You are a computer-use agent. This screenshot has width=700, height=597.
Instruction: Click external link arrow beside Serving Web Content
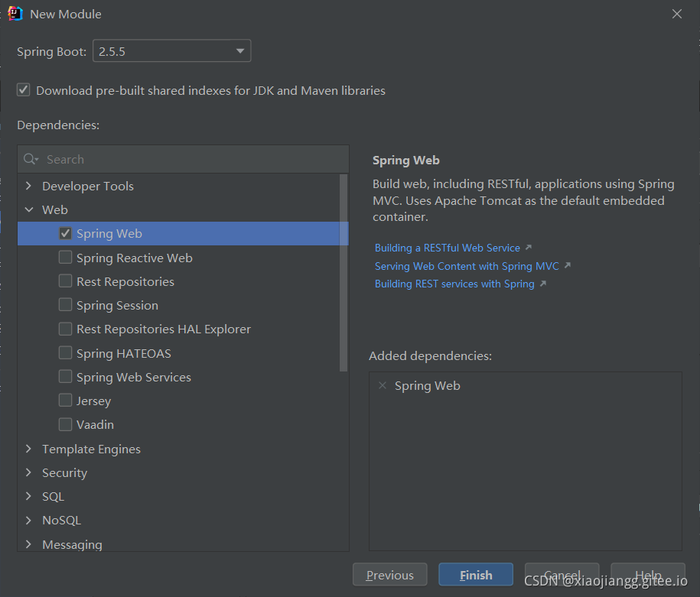click(568, 265)
